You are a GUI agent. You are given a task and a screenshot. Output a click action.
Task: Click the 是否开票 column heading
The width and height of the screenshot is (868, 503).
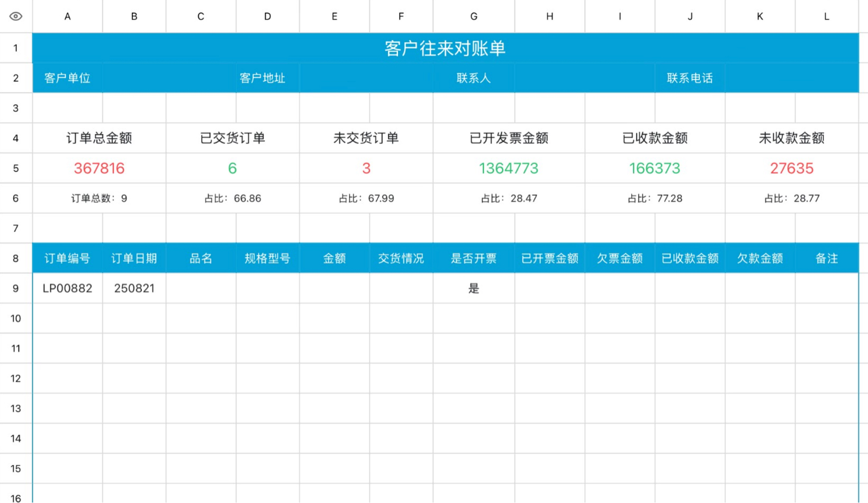(x=474, y=258)
